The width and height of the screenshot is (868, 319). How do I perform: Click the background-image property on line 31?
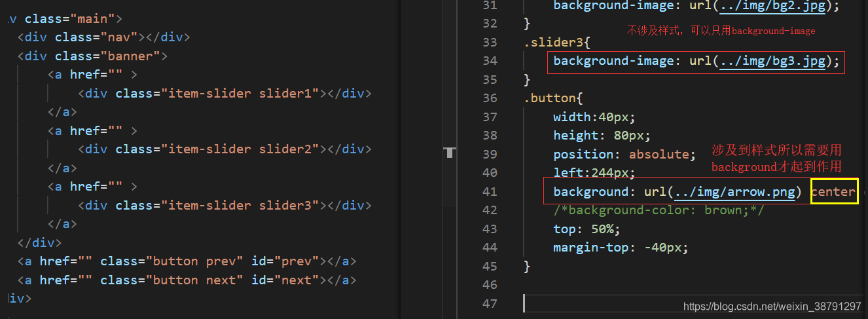[x=613, y=5]
